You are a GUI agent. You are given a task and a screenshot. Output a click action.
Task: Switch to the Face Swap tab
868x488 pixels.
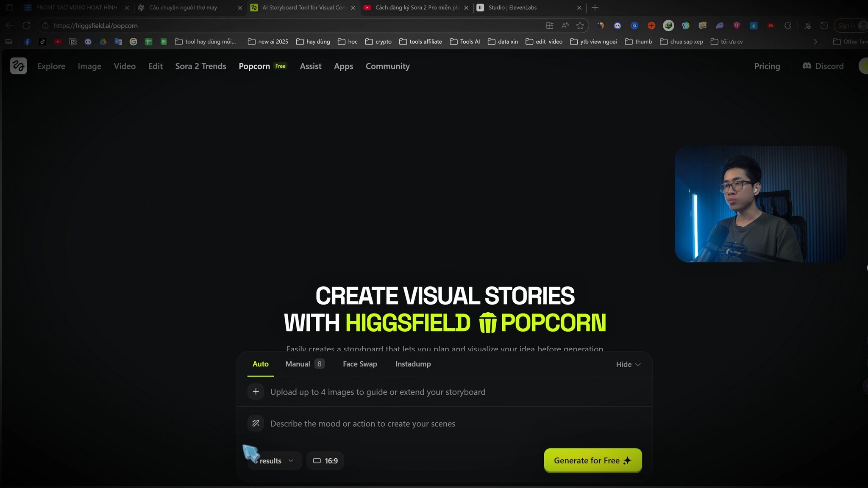tap(360, 364)
